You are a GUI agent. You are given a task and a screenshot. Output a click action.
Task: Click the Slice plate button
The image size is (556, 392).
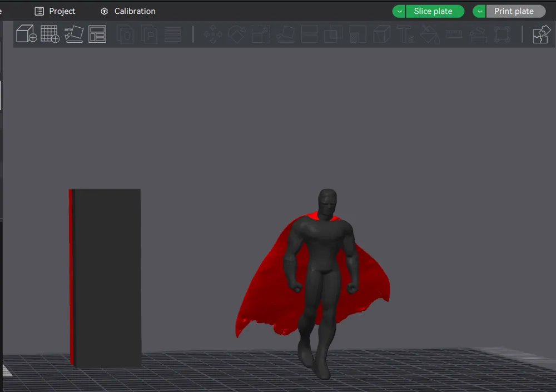pos(435,11)
